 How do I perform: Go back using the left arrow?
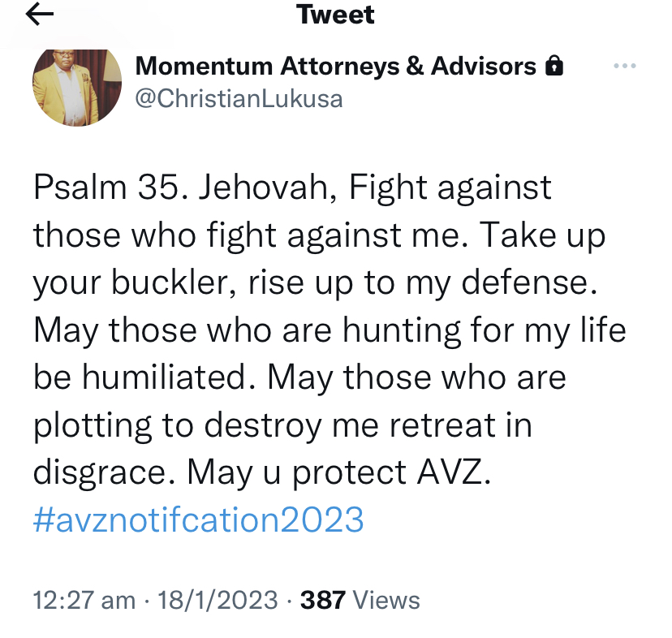(x=40, y=15)
